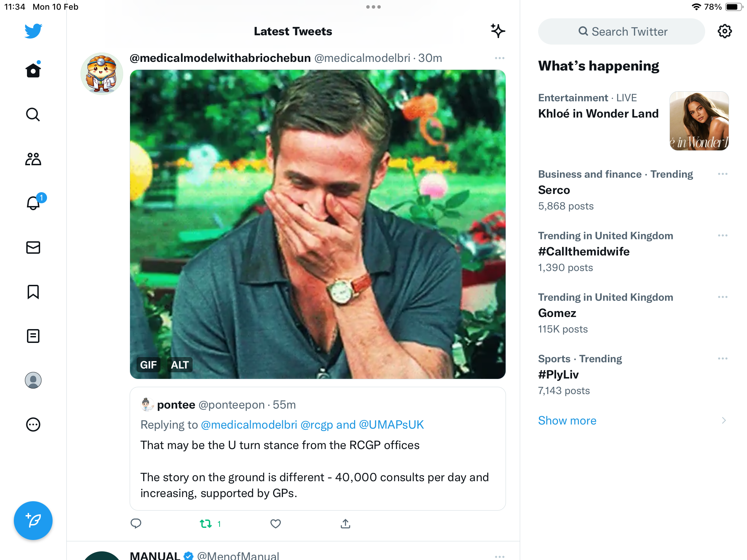This screenshot has height=560, width=747.
Task: Click 30m timestamp on tweet
Action: tap(430, 58)
